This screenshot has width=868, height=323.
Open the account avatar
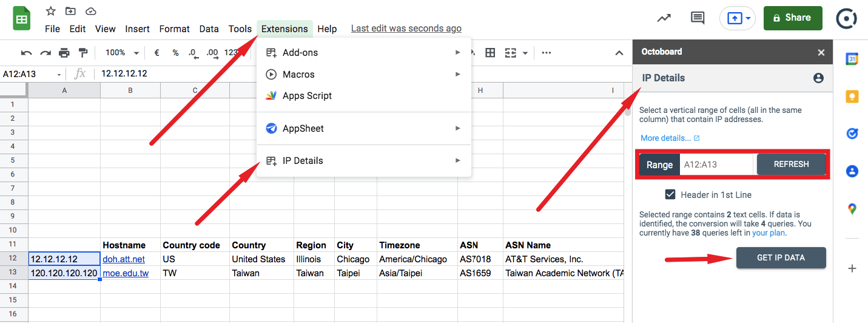[846, 18]
